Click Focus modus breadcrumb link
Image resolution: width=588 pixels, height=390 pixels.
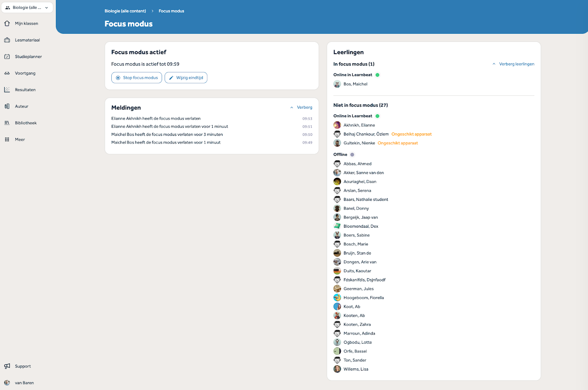point(171,11)
